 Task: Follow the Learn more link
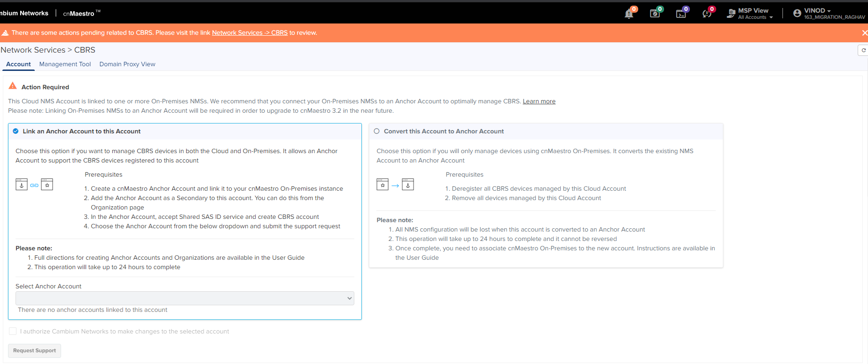point(539,101)
